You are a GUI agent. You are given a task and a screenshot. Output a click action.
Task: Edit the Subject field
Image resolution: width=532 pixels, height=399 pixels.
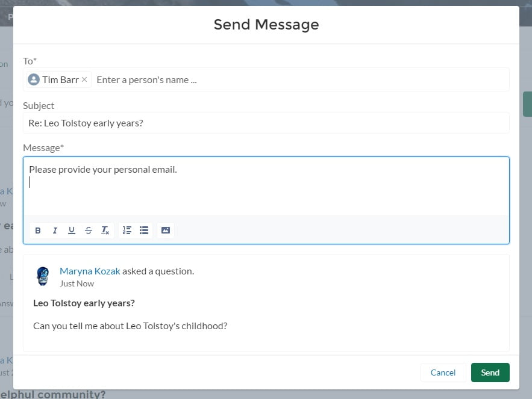[266, 123]
